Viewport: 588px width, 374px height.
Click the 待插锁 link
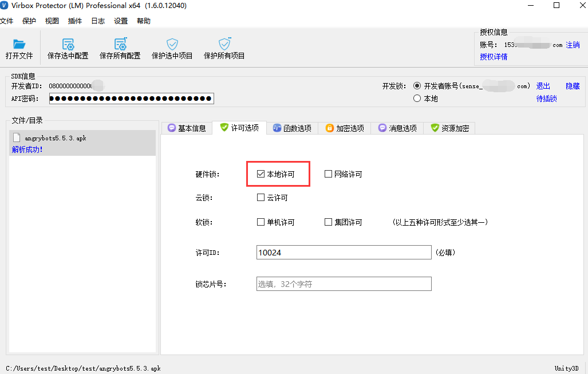[x=546, y=99]
